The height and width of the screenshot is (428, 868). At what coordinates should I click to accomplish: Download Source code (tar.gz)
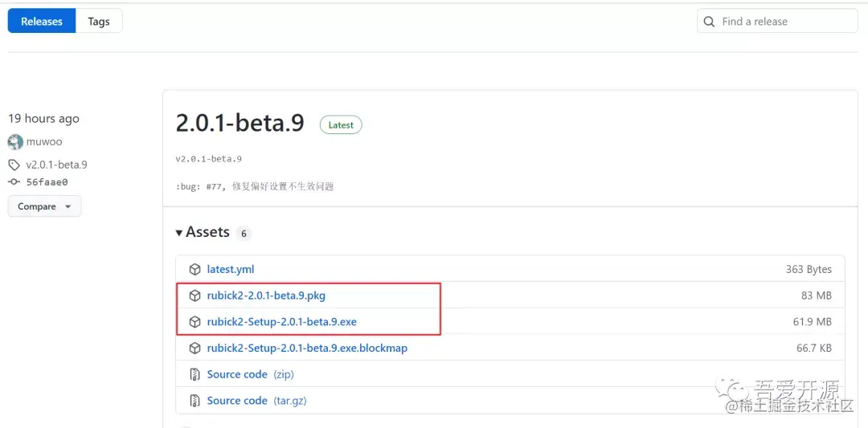pos(257,401)
